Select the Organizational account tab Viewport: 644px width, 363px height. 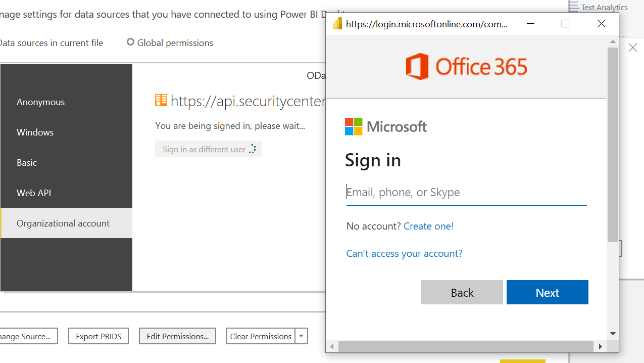click(63, 223)
